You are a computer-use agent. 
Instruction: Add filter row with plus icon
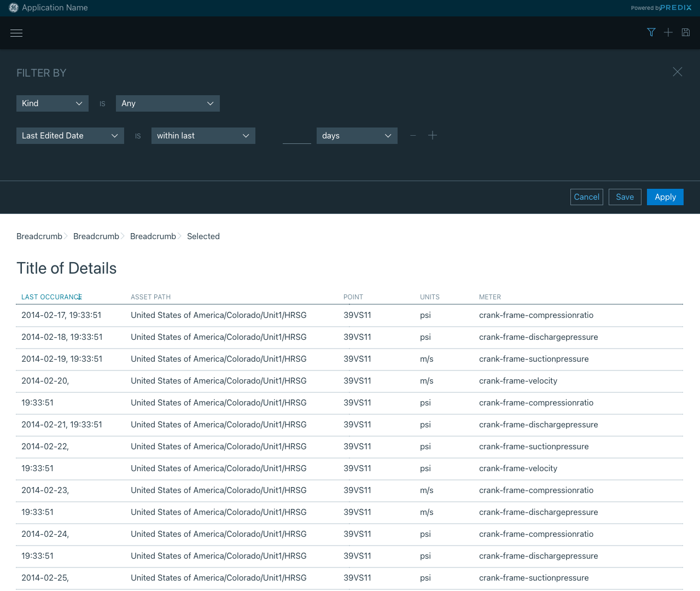click(433, 135)
